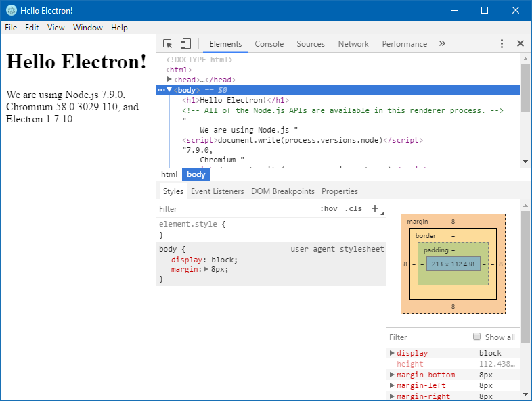
Task: Add new style rule plus icon
Action: [374, 208]
